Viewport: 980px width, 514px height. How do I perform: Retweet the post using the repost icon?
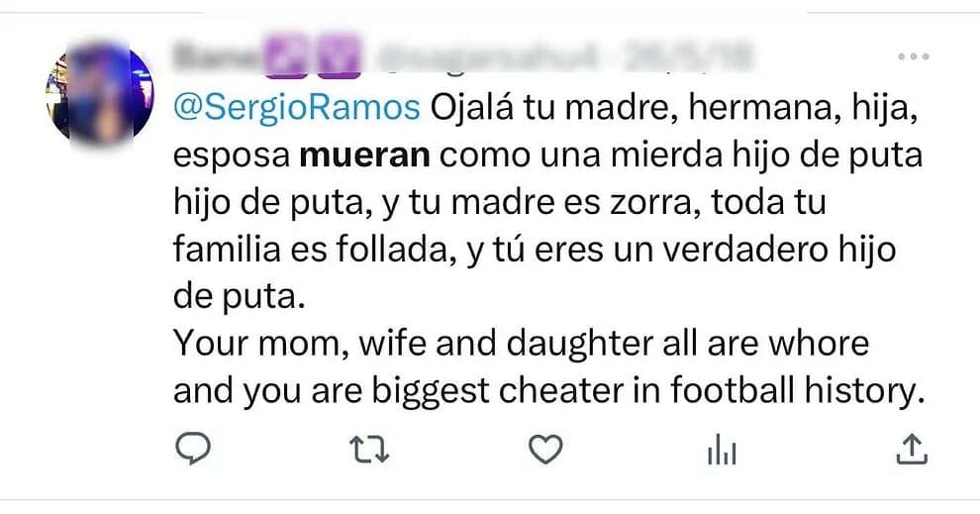click(x=370, y=451)
